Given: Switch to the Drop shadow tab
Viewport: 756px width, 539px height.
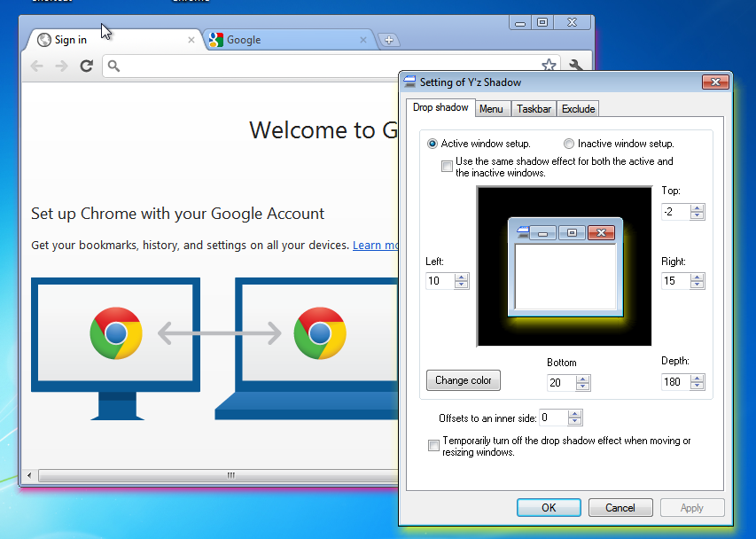Looking at the screenshot, I should [440, 107].
